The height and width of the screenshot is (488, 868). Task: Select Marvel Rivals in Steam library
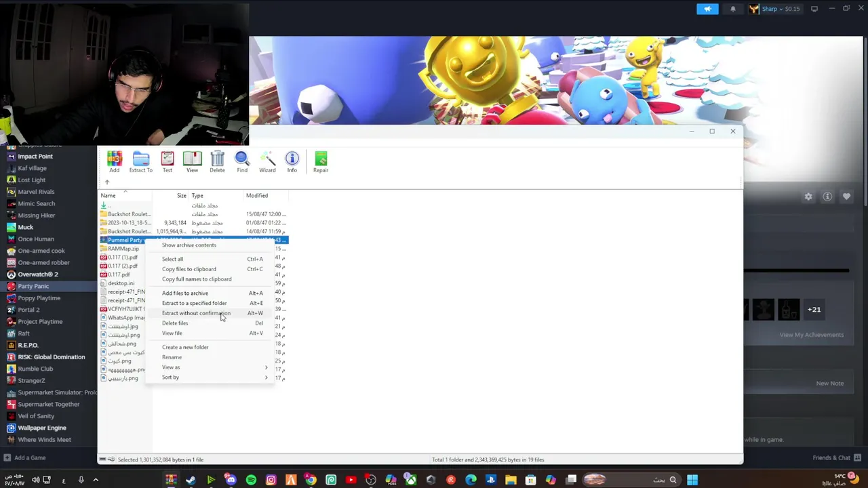(x=36, y=192)
